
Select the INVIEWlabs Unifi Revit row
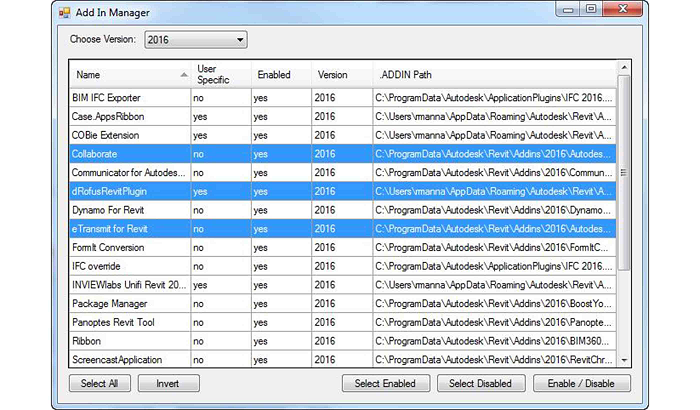[x=342, y=285]
